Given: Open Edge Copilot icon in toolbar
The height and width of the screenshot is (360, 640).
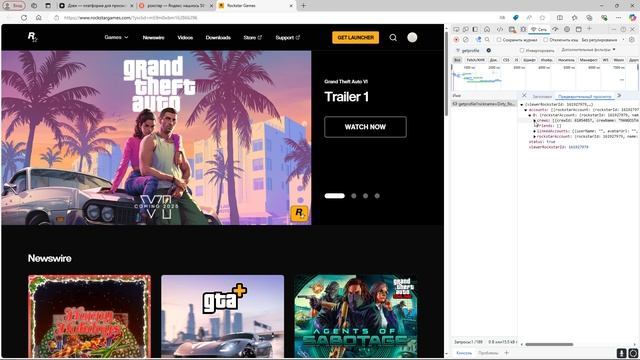Looking at the screenshot, I should coord(632,18).
